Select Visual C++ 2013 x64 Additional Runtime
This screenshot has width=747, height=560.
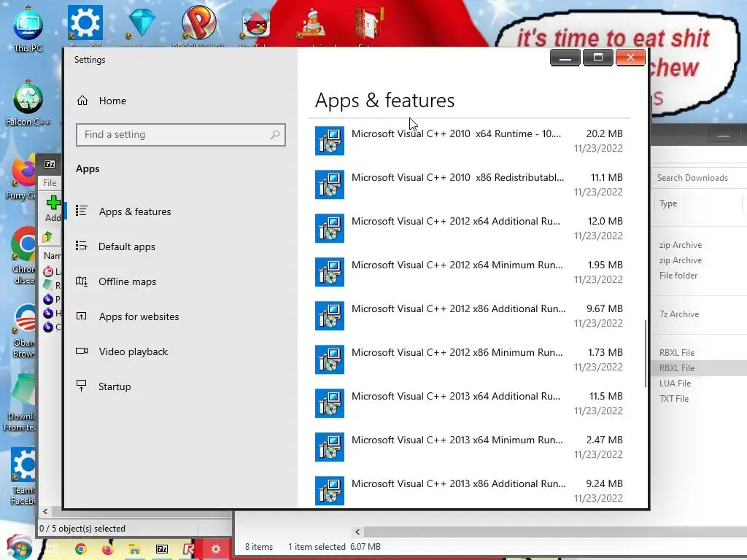469,403
